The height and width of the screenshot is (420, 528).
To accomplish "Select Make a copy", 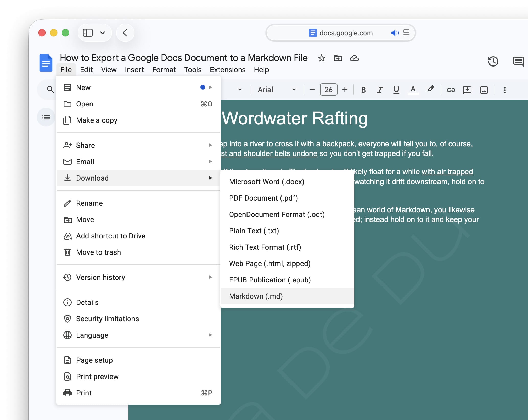I will click(x=138, y=120).
